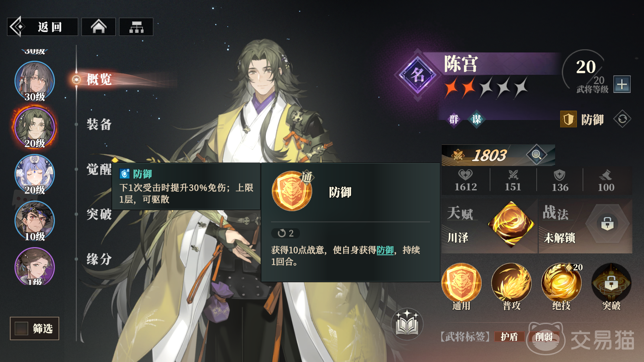Select the 绝技 skill icon
Screen dimensions: 644x362
point(561,284)
